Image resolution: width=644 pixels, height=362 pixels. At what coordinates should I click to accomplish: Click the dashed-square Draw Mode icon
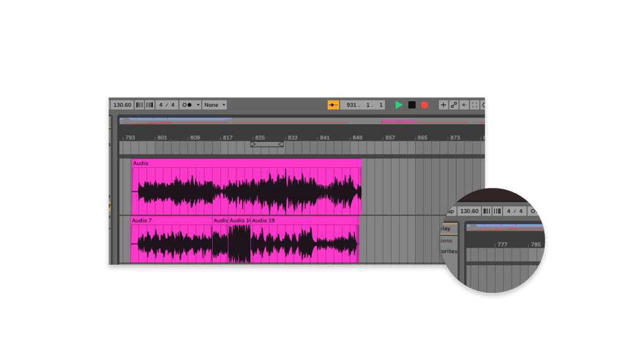pos(474,105)
